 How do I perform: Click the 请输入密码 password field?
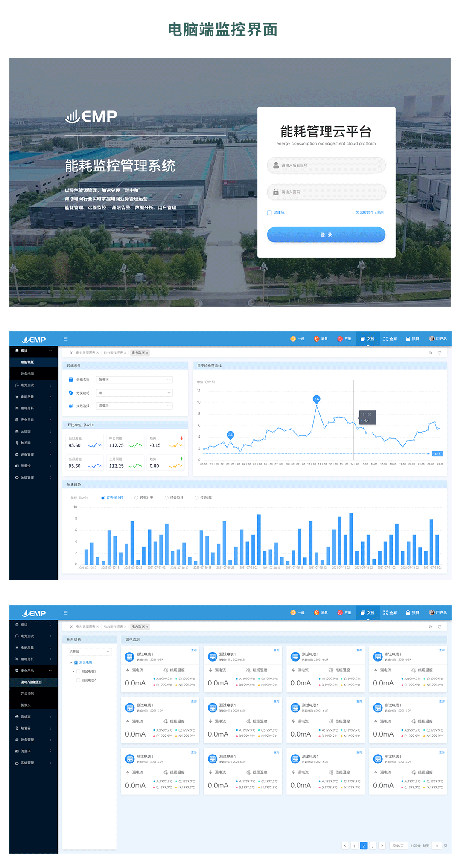(x=327, y=192)
